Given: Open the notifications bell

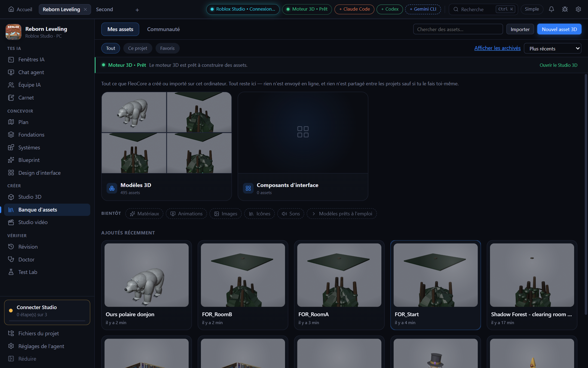Looking at the screenshot, I should point(551,9).
